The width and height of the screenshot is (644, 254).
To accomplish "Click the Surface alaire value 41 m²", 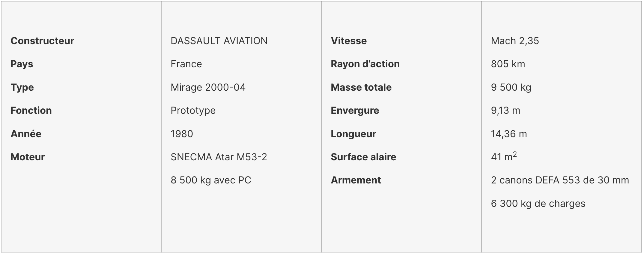I will [504, 156].
